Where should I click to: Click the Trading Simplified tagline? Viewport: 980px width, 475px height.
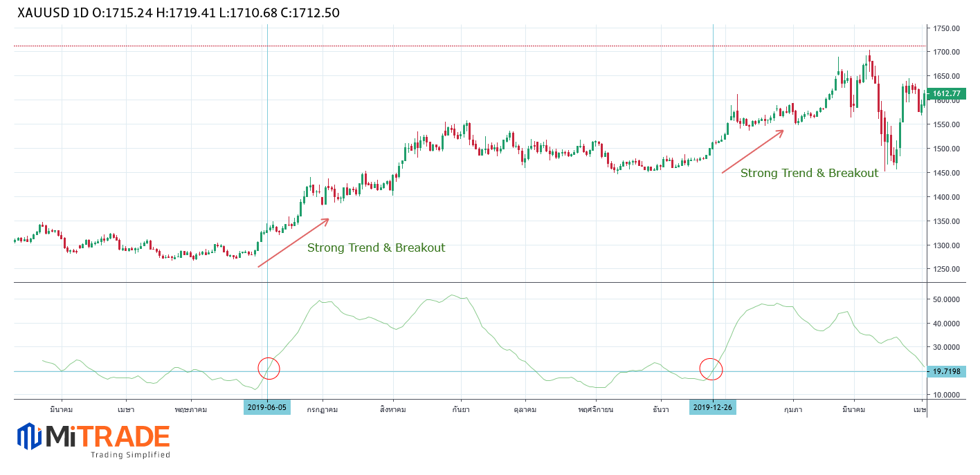tap(130, 455)
